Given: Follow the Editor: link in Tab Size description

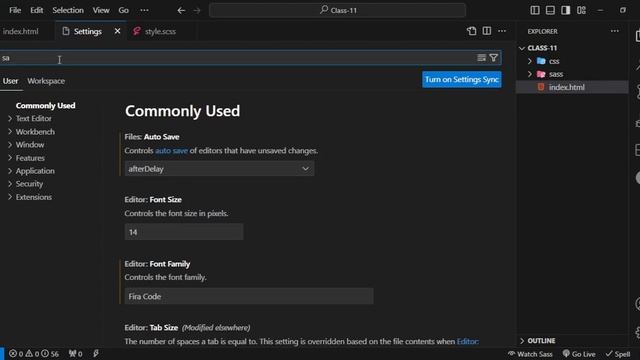Looking at the screenshot, I should pyautogui.click(x=468, y=341).
